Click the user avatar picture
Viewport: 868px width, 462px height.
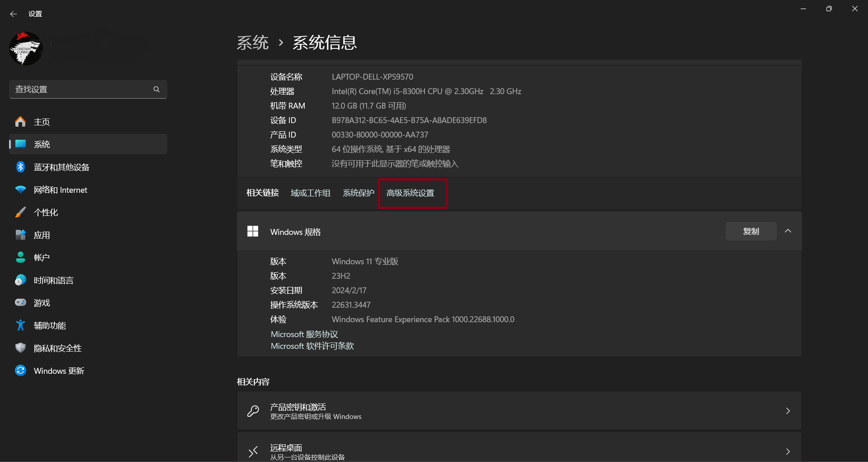(x=26, y=48)
